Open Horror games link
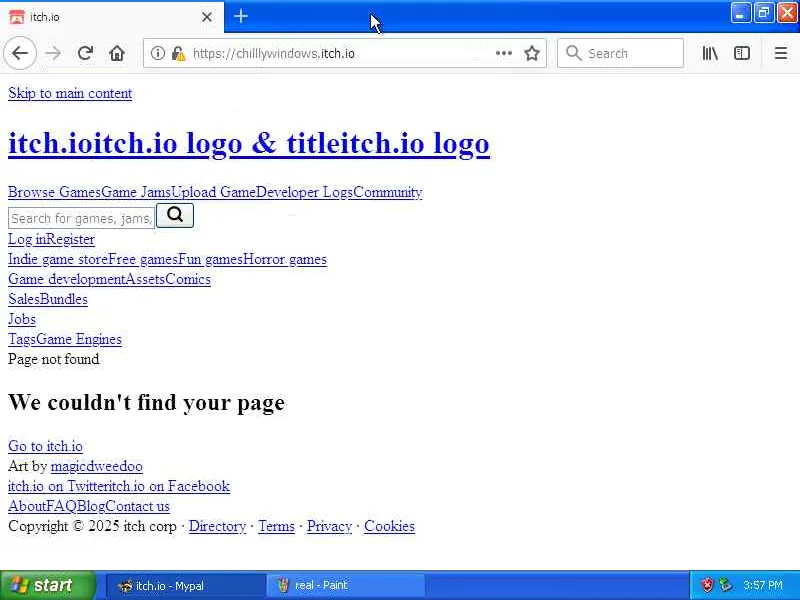Screen dimensions: 800x600 (x=285, y=259)
